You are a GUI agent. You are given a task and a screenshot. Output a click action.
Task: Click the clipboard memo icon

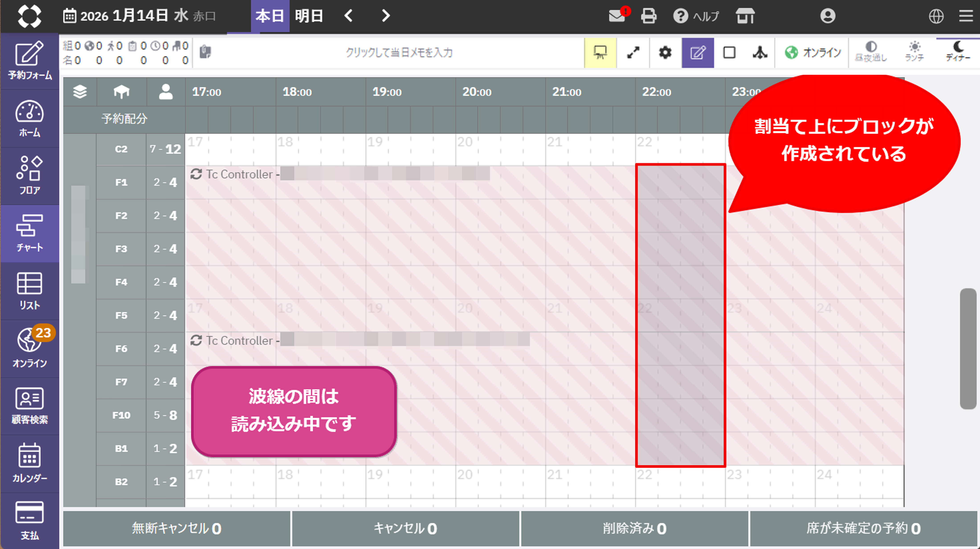(x=205, y=52)
